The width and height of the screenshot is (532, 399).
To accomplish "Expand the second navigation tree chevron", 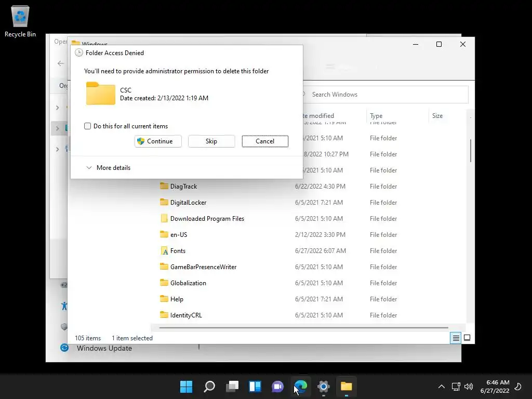I will [57, 128].
